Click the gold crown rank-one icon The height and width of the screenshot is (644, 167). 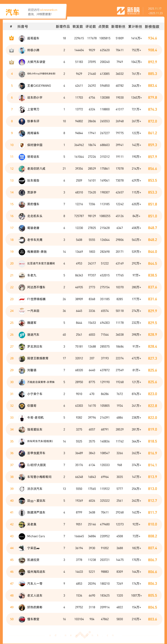(x=11, y=38)
